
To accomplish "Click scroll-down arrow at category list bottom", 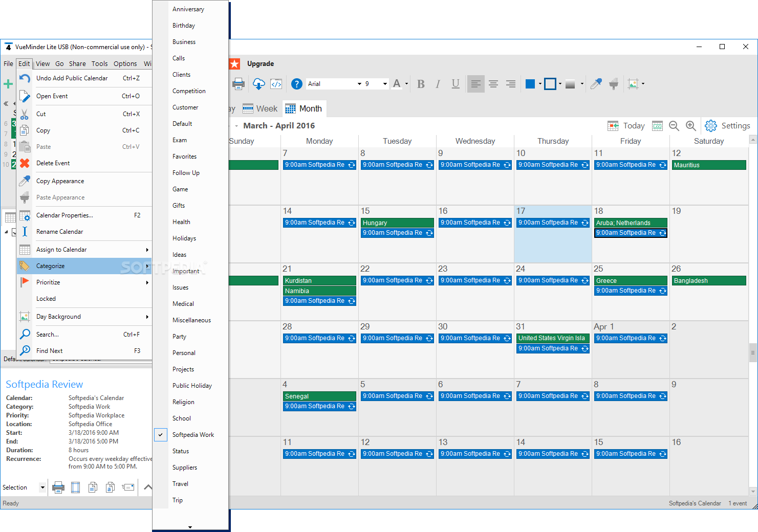I will click(190, 527).
